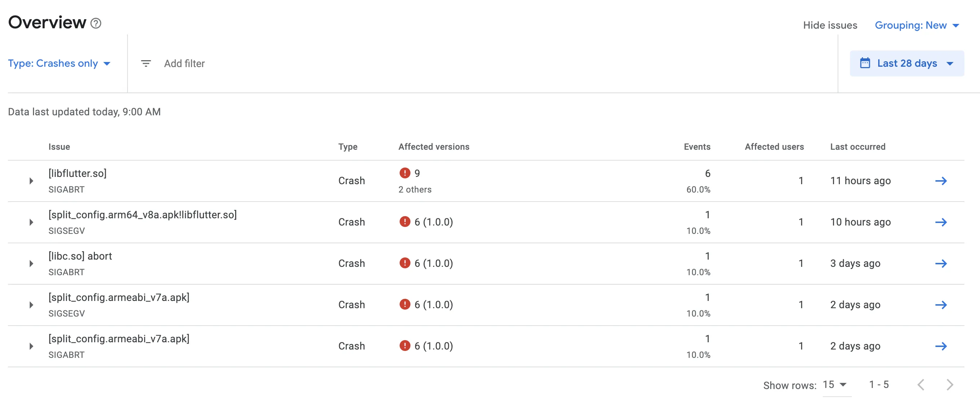Click arrow for armeabi_v7a SIGSEGV issue
The height and width of the screenshot is (405, 980).
[941, 305]
